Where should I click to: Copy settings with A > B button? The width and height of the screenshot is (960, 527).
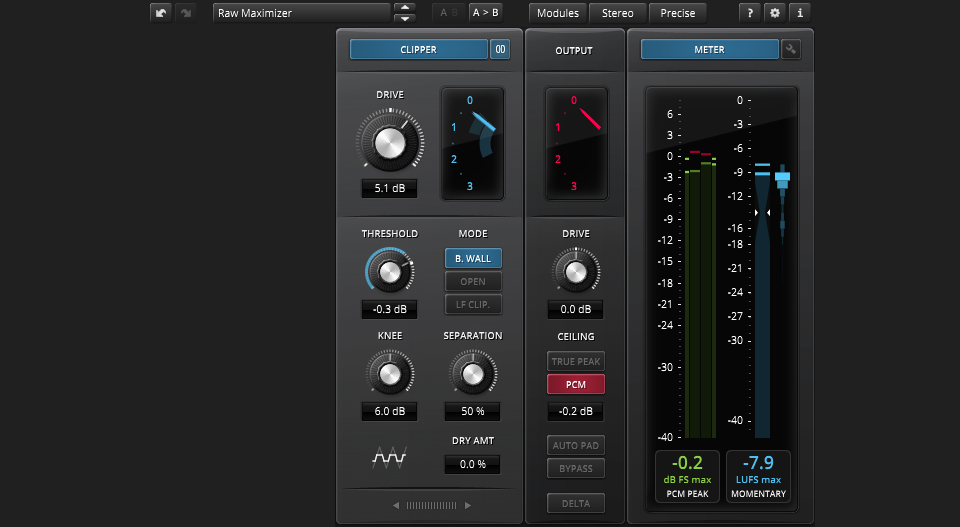coord(486,13)
